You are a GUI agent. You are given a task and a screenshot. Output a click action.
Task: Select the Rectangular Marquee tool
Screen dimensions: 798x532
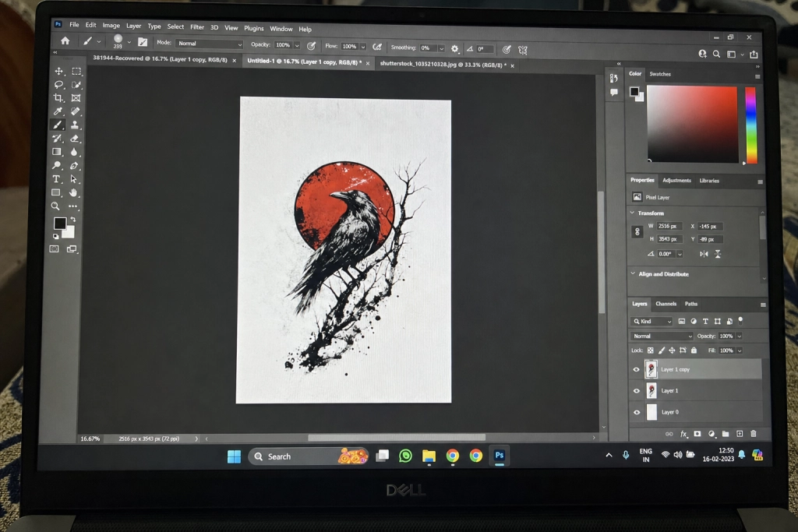tap(76, 71)
